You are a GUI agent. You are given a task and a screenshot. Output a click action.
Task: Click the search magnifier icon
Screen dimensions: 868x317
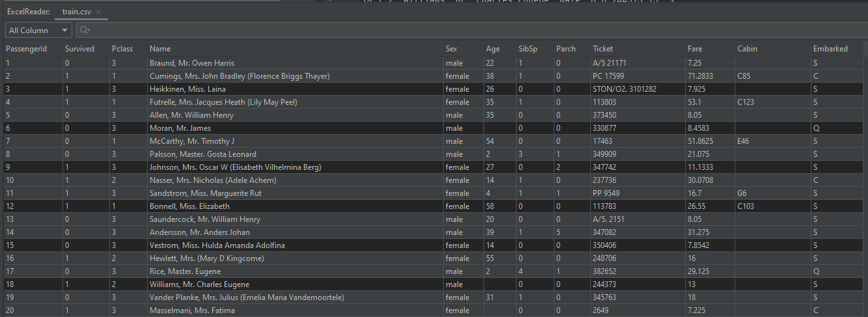[84, 31]
